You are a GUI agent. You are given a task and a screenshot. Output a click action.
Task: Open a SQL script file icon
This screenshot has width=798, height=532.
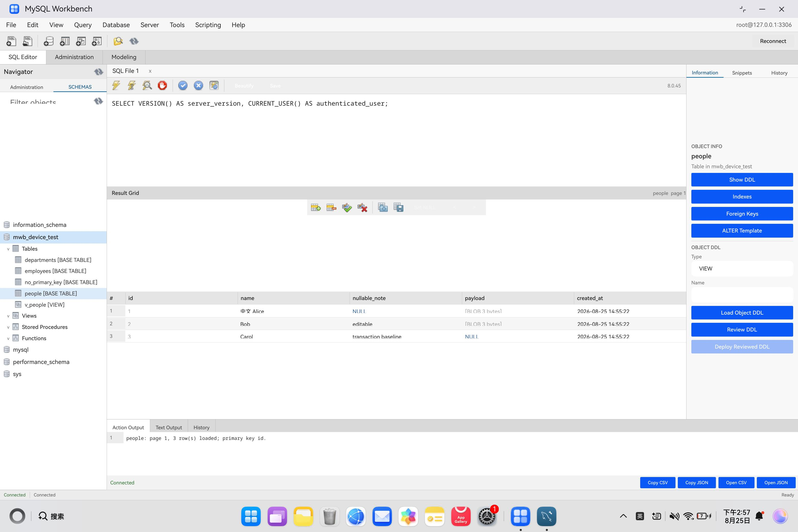27,41
